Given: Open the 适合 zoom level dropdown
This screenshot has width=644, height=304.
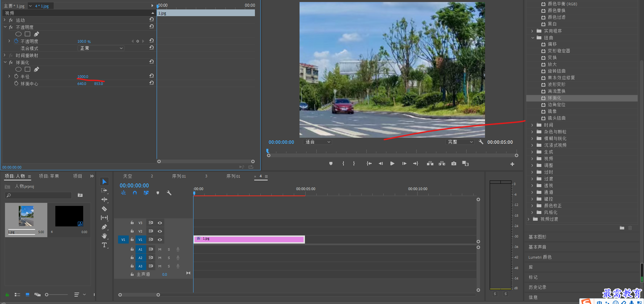Looking at the screenshot, I should coord(317,142).
